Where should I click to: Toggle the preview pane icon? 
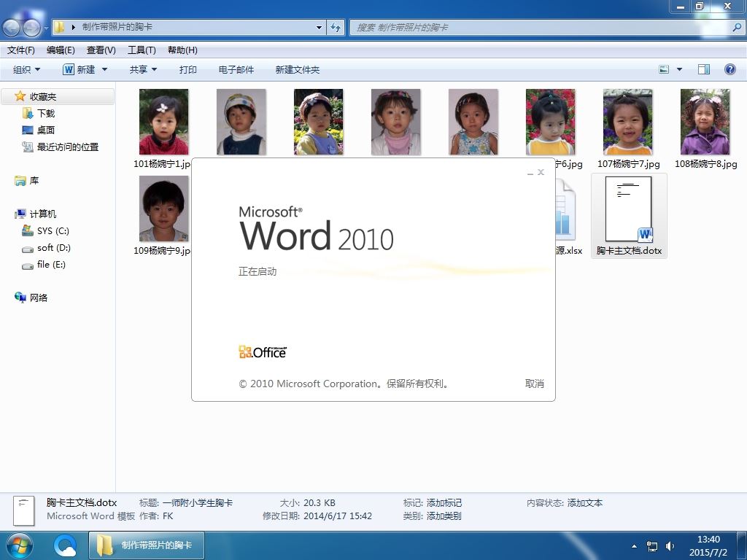704,69
